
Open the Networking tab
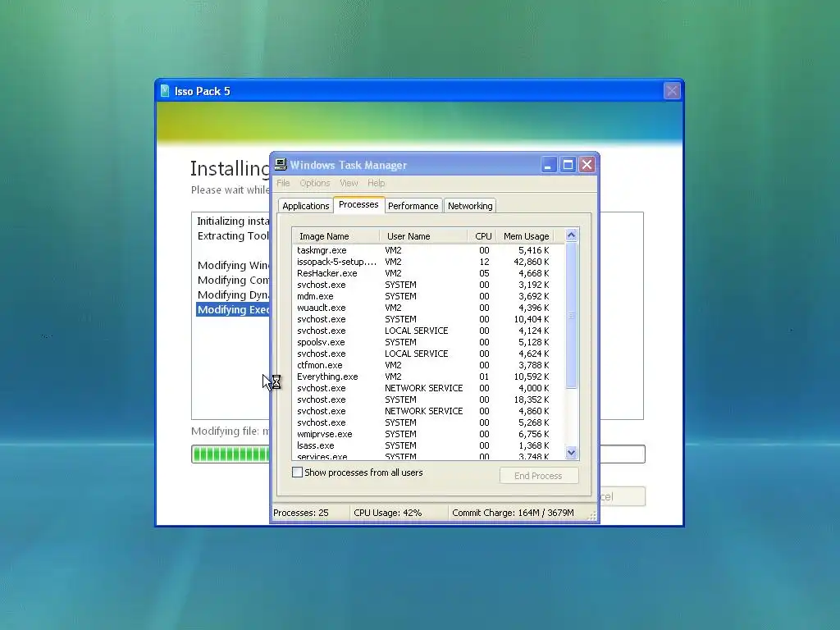click(470, 206)
